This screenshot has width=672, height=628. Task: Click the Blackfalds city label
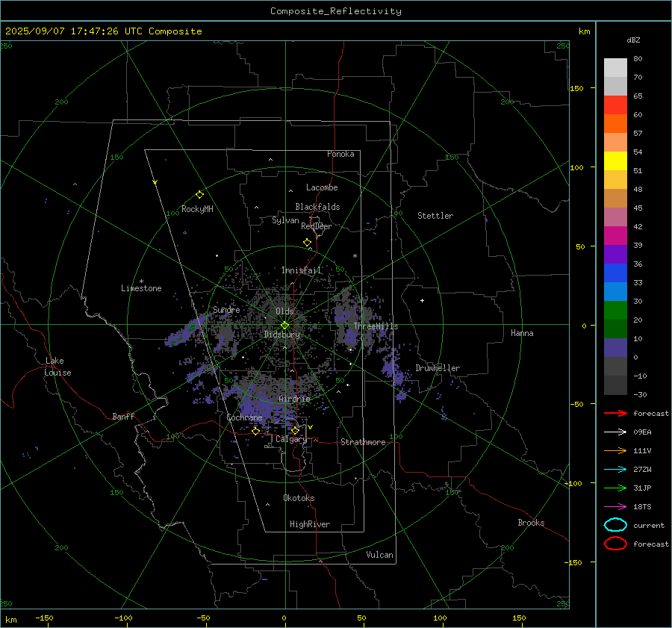click(x=317, y=207)
